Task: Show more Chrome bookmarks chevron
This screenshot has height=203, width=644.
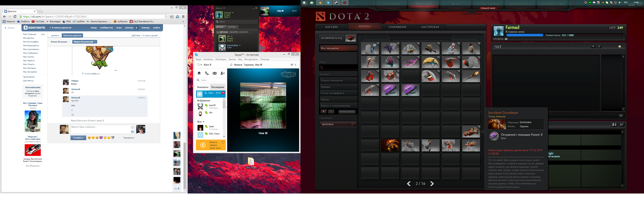Action: point(183,22)
